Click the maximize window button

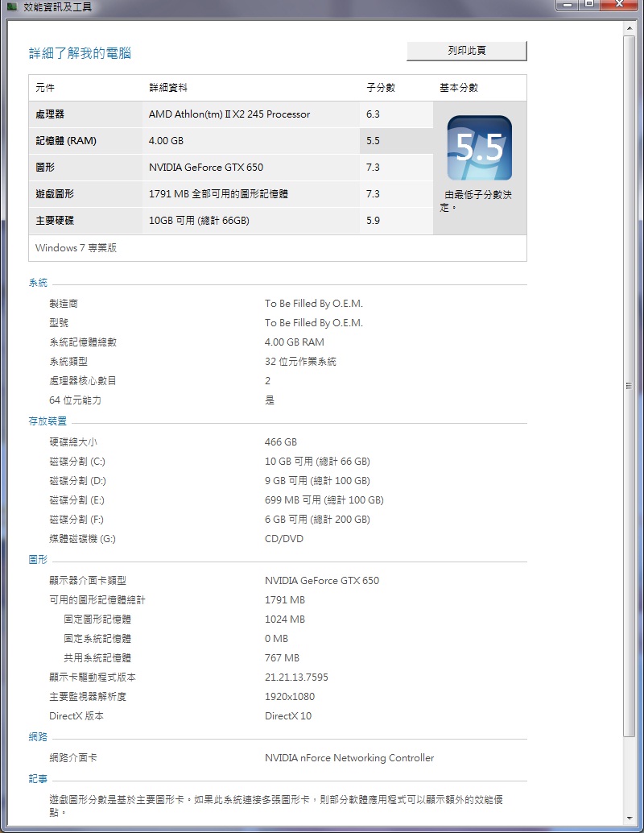coord(589,4)
